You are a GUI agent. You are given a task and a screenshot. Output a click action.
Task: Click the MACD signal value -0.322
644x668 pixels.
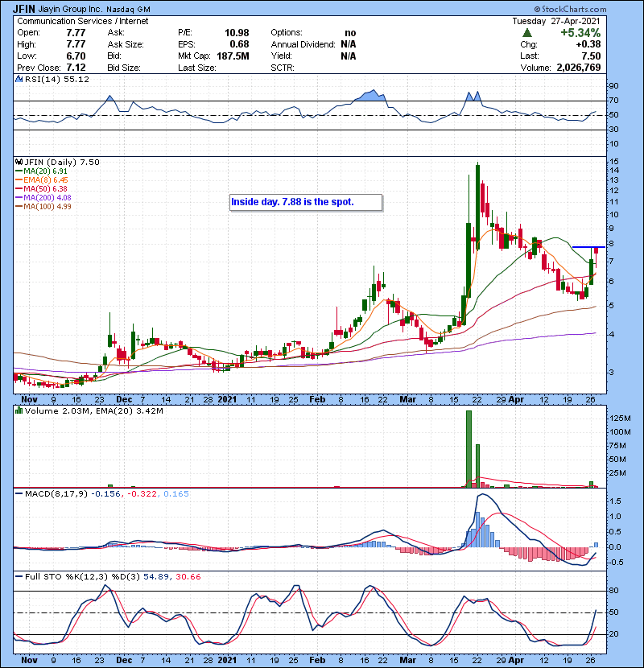coord(141,494)
